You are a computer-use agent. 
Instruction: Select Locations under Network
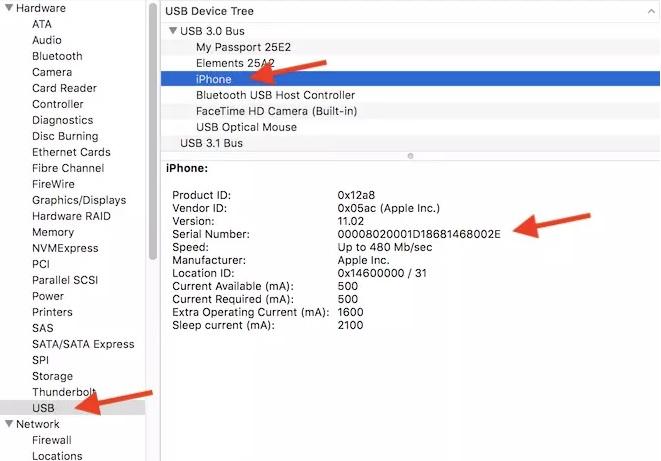(x=57, y=456)
